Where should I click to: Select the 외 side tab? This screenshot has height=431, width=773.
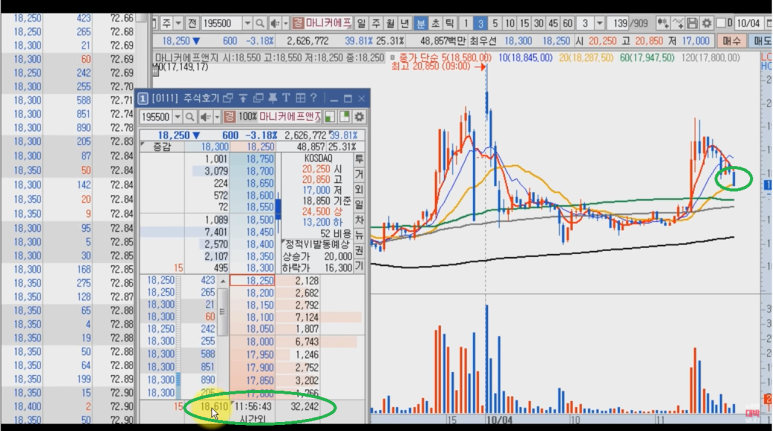359,190
